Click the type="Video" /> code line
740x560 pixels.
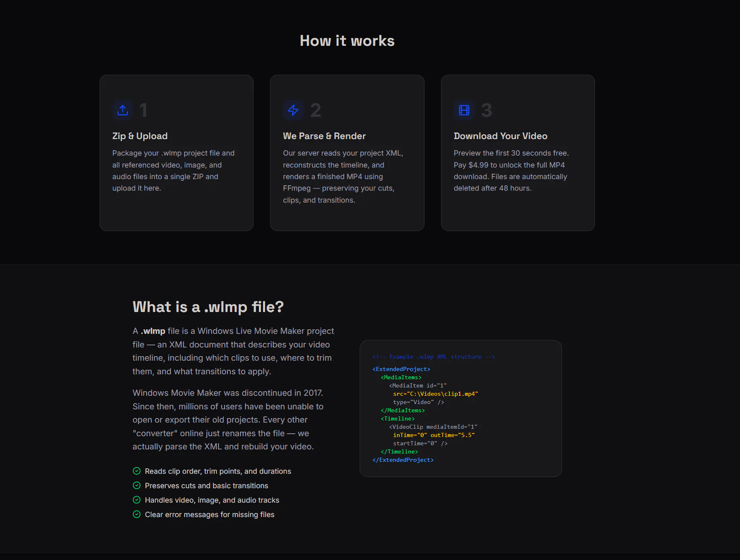click(x=419, y=402)
